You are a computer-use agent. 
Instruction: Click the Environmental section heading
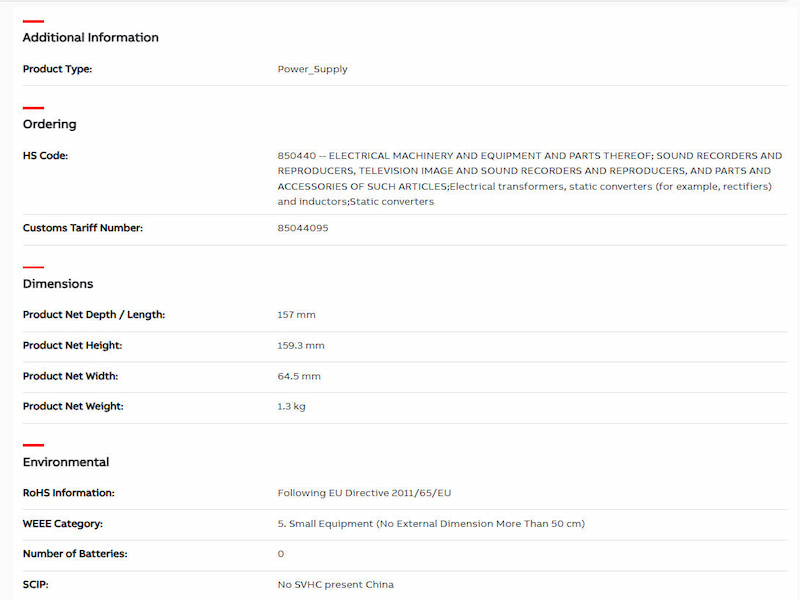tap(66, 463)
